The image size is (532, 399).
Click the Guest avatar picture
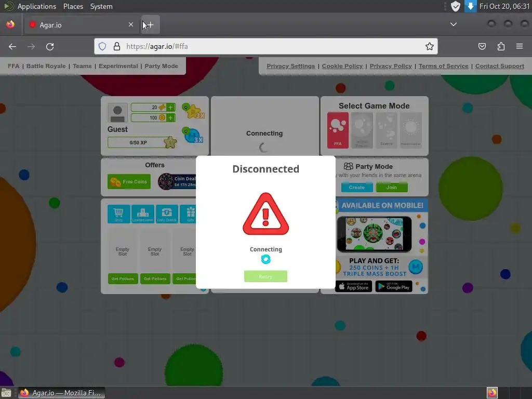point(117,113)
